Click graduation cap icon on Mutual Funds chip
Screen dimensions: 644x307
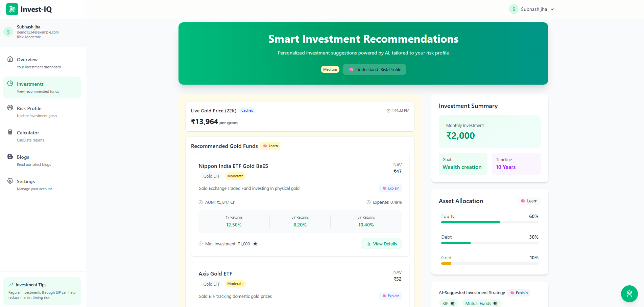[495, 303]
